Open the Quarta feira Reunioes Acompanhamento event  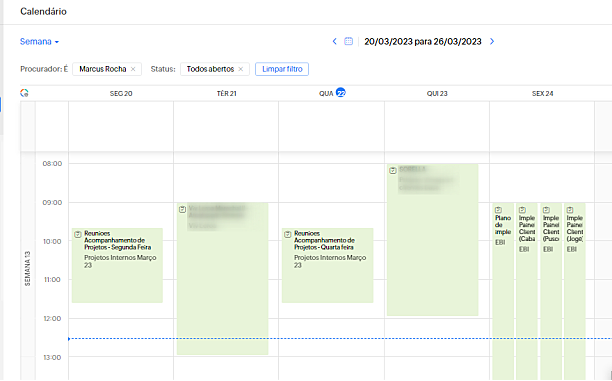tap(327, 265)
